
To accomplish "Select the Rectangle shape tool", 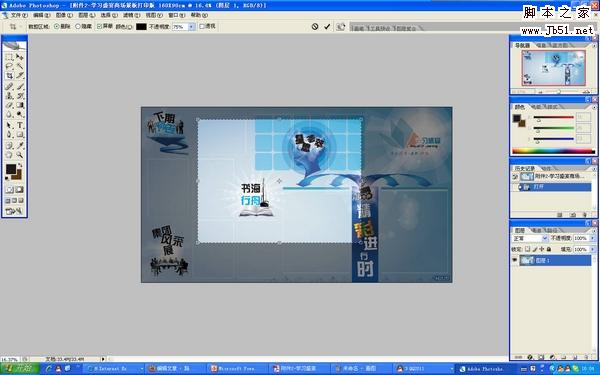I will click(20, 134).
